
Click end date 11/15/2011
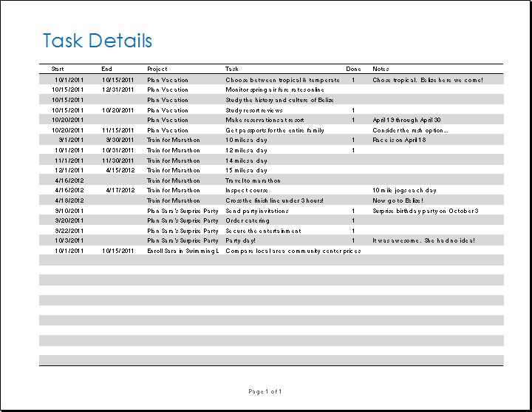[117, 130]
